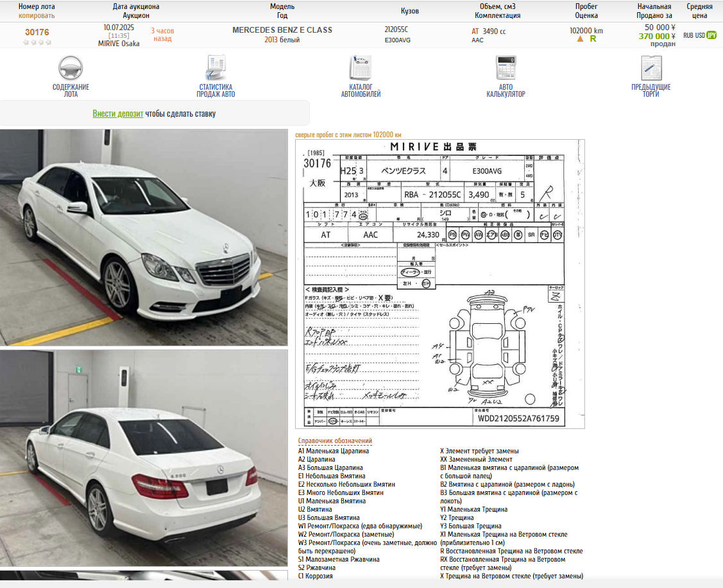Enlarge the MIRIVE auction sheet image
Image resolution: width=723 pixels, height=588 pixels.
pyautogui.click(x=439, y=284)
